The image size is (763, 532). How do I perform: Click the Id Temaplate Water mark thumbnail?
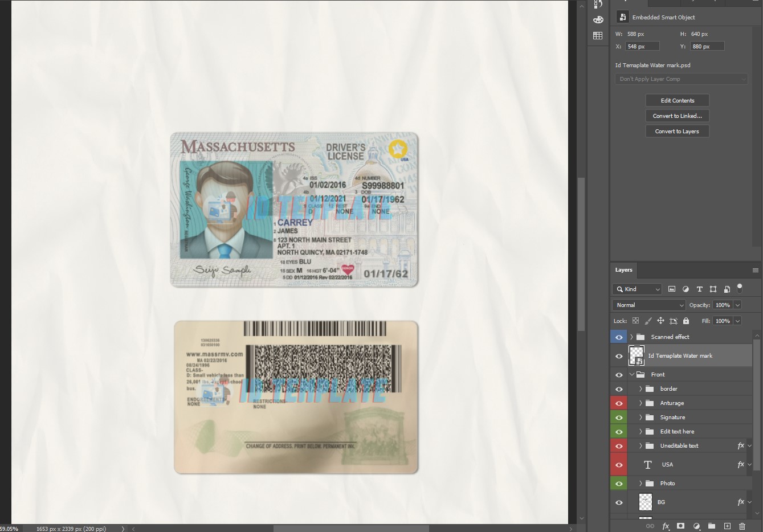click(x=636, y=355)
